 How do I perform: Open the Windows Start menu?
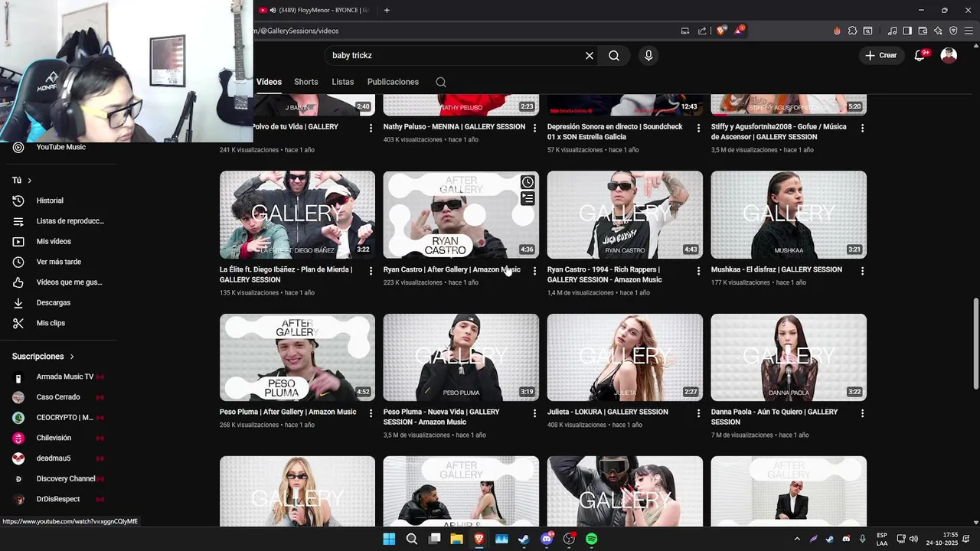tap(389, 539)
